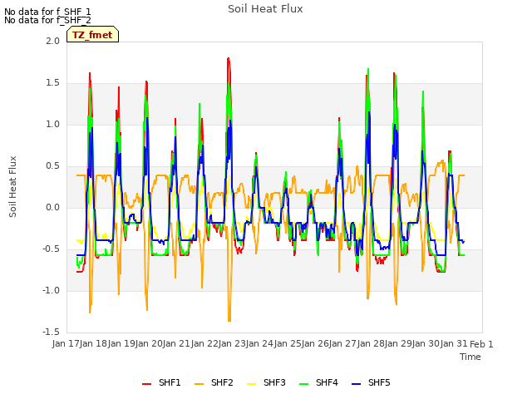Click the Jan 23 x-axis date label
This screenshot has height=399, width=532.
click(x=232, y=343)
